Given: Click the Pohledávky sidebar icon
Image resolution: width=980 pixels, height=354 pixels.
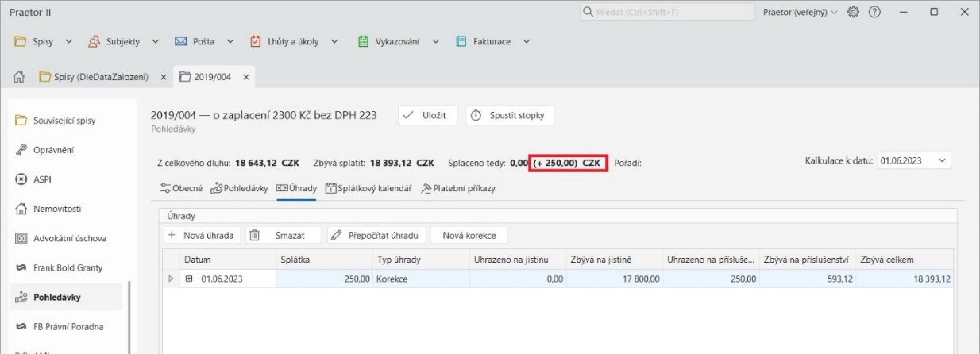Looking at the screenshot, I should (x=21, y=298).
